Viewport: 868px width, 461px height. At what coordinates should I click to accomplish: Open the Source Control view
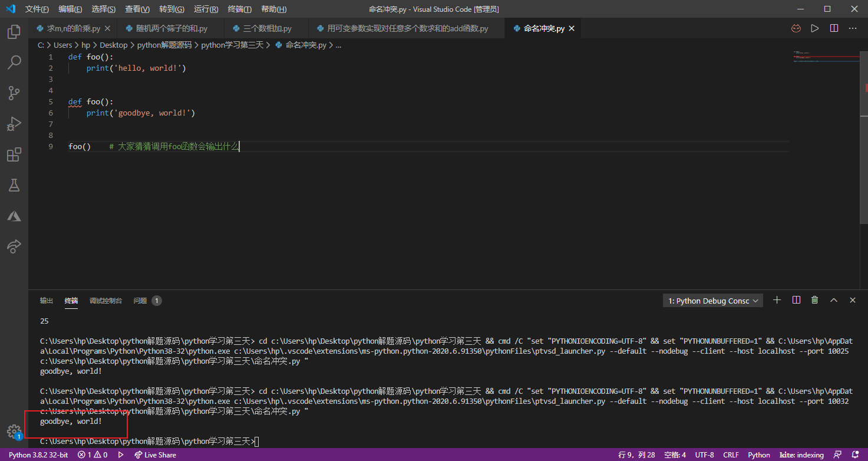pyautogui.click(x=14, y=93)
